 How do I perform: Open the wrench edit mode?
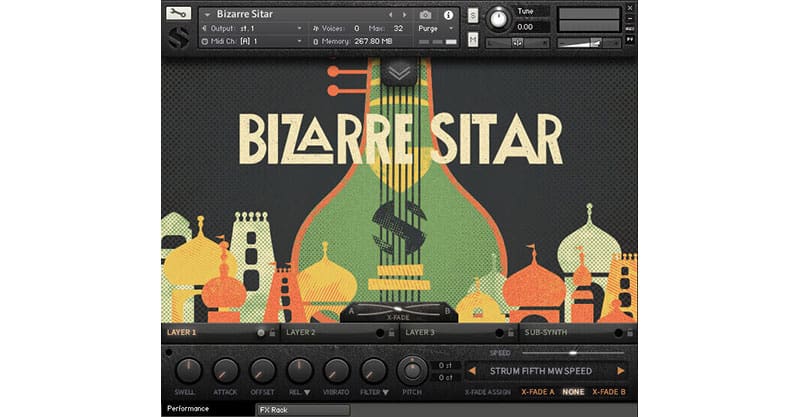(178, 13)
